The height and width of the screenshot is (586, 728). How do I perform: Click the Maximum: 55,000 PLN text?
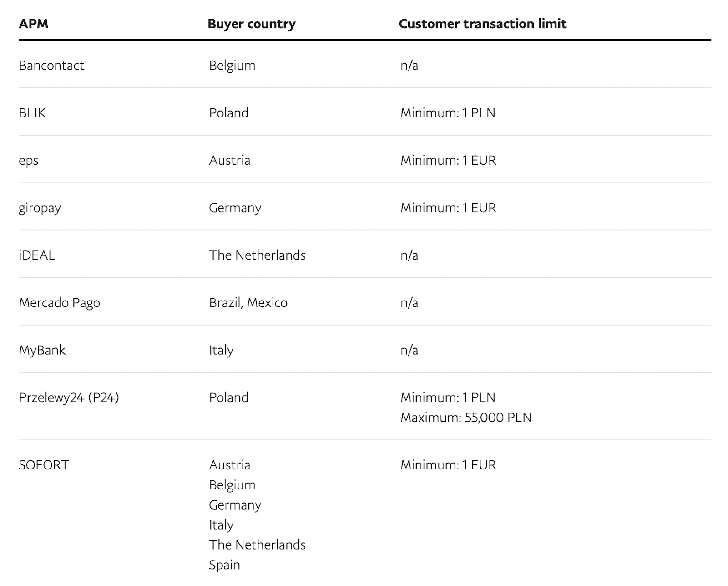pyautogui.click(x=465, y=418)
